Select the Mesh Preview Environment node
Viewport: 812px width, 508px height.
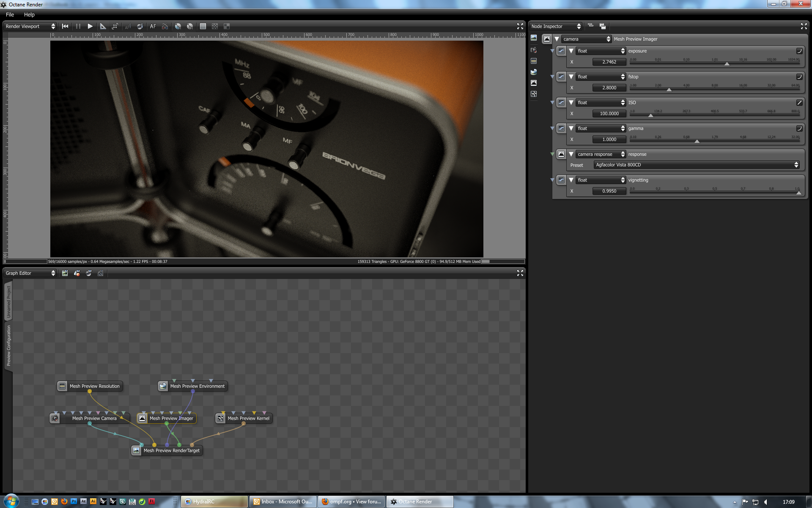pos(192,386)
